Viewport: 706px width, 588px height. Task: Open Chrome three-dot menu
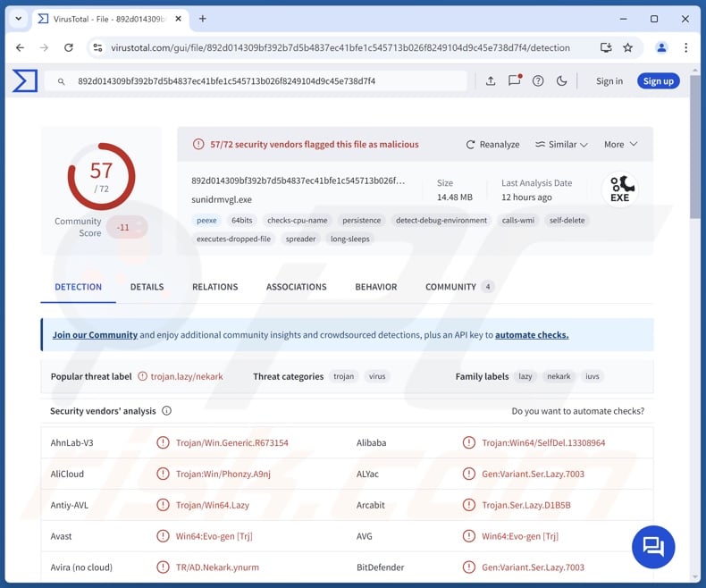pos(685,47)
